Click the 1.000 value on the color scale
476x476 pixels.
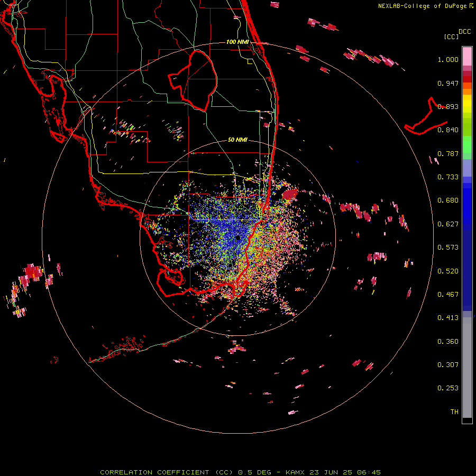click(x=448, y=59)
